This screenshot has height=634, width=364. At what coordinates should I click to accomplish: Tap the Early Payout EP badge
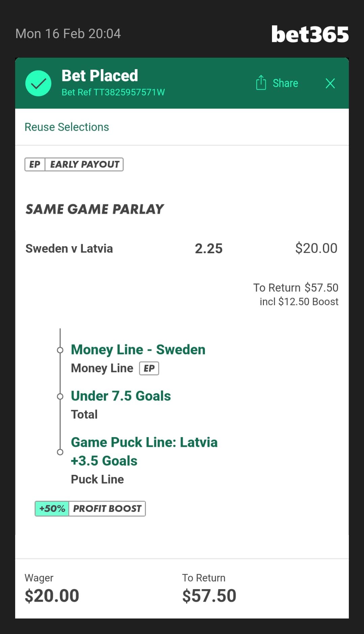(74, 165)
